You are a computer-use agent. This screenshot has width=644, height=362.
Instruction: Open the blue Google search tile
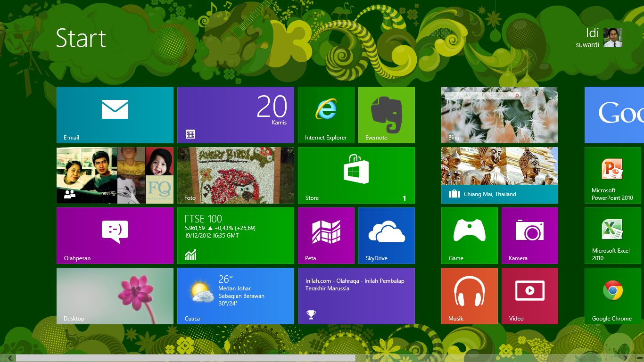pos(614,115)
